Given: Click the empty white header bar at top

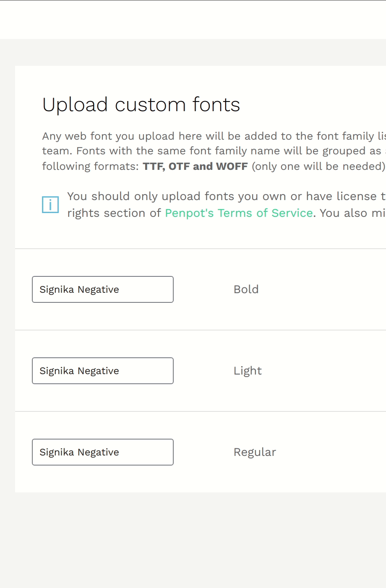Looking at the screenshot, I should 193,20.
